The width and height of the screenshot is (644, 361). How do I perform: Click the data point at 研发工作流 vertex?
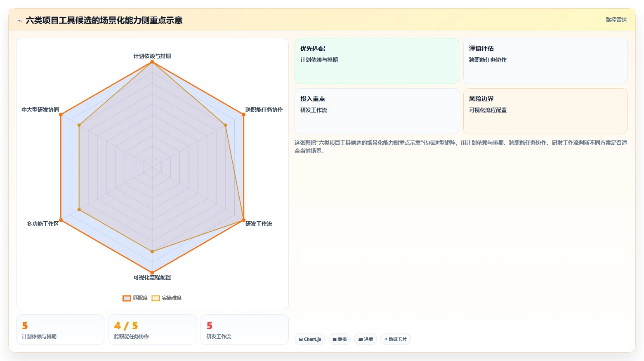pyautogui.click(x=244, y=220)
